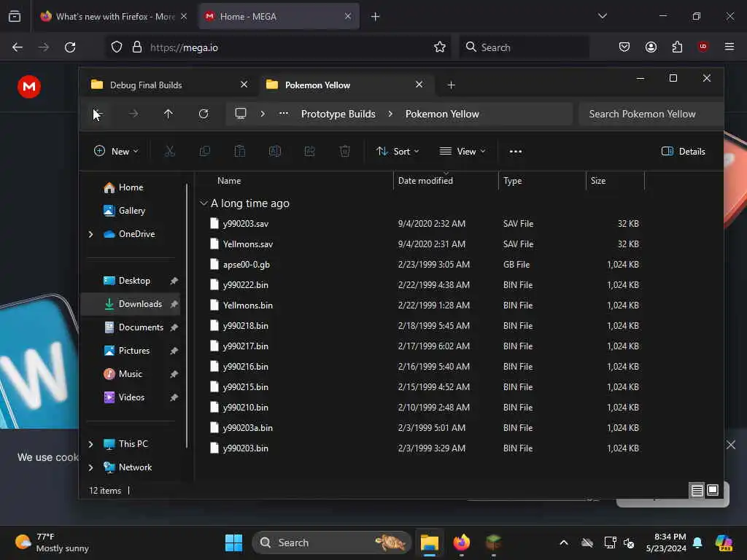
Task: Click the Search Pokemon Yellow field
Action: tap(651, 114)
